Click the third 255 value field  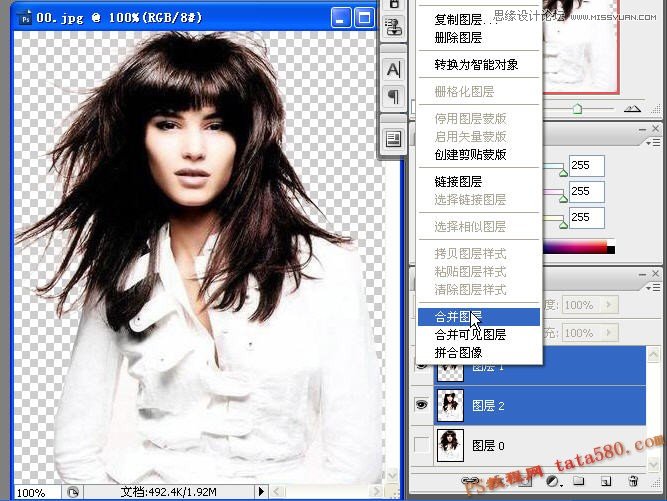[x=587, y=217]
